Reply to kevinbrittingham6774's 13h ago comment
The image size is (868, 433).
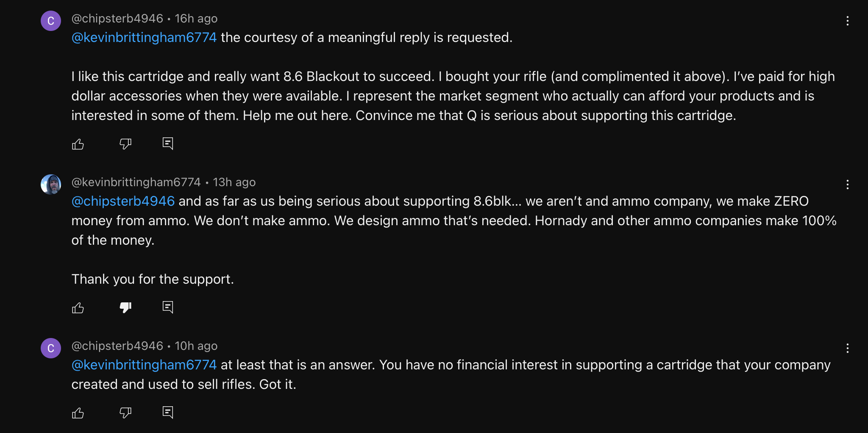168,307
